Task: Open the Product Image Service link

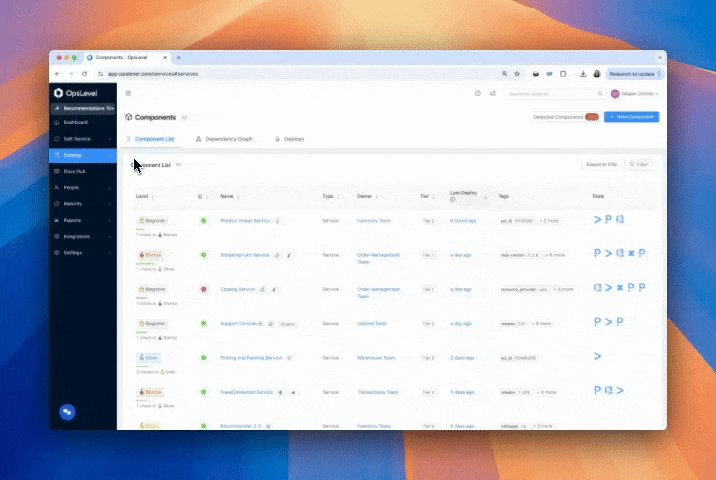Action: (x=245, y=221)
